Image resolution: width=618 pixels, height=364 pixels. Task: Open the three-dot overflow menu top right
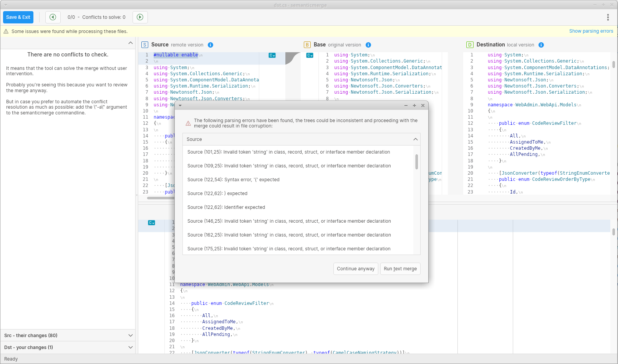(608, 17)
